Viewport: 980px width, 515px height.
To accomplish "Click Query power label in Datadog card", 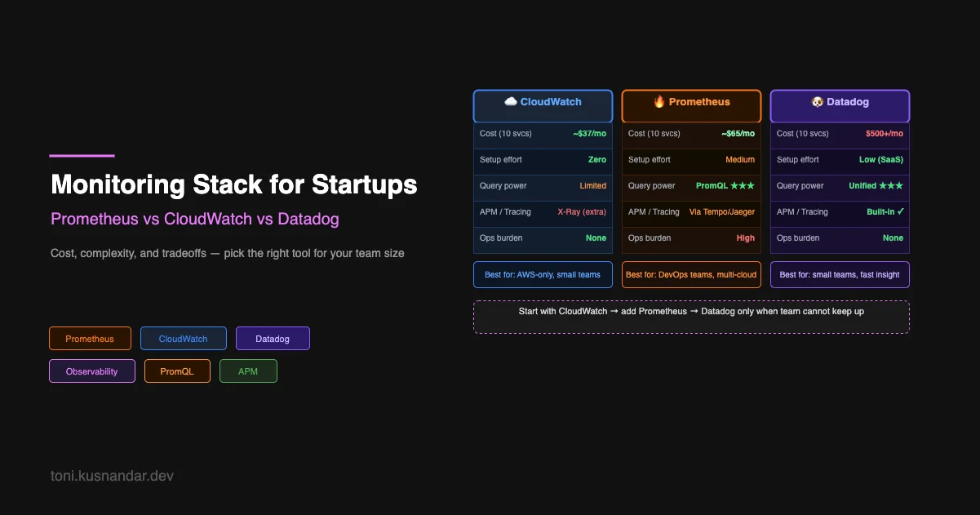I will [x=800, y=186].
